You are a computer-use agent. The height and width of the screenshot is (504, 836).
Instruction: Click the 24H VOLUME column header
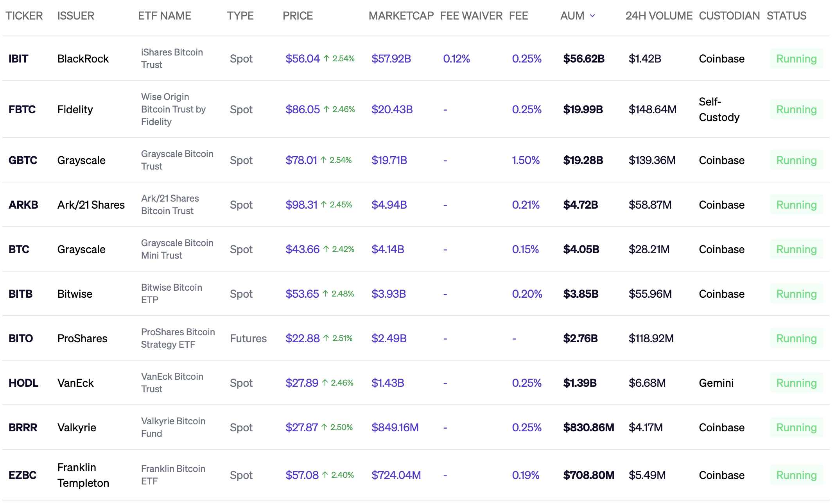click(658, 16)
